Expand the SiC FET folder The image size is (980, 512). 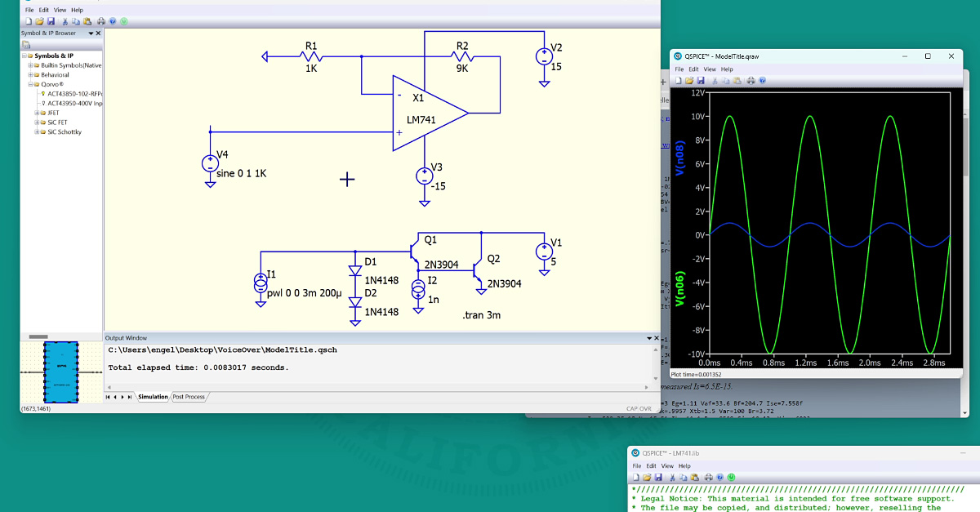[37, 122]
